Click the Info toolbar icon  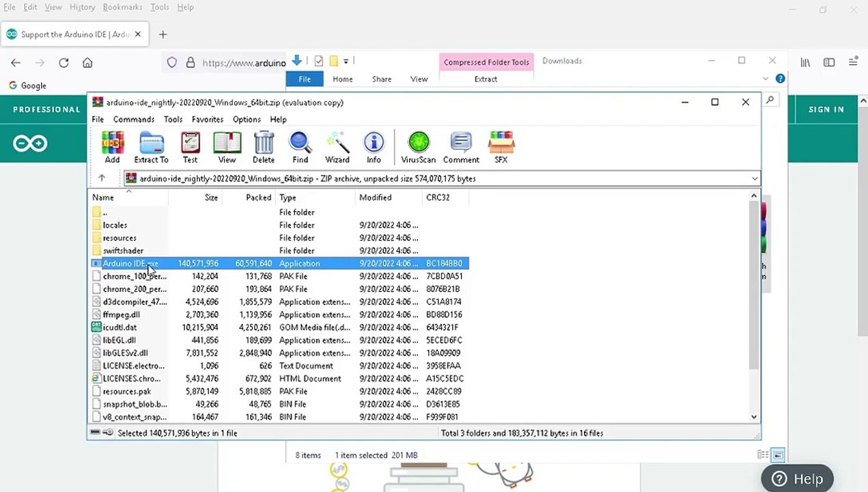point(374,147)
